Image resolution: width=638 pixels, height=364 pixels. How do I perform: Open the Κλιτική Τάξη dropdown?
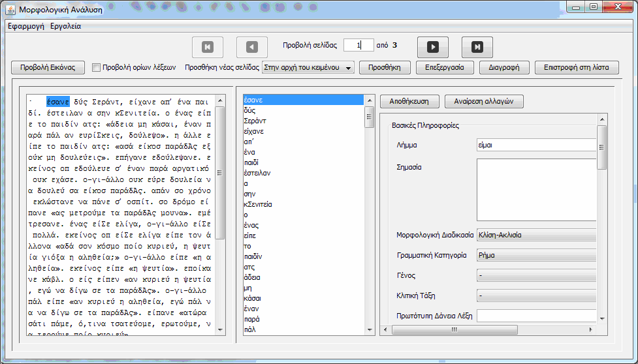[536, 296]
